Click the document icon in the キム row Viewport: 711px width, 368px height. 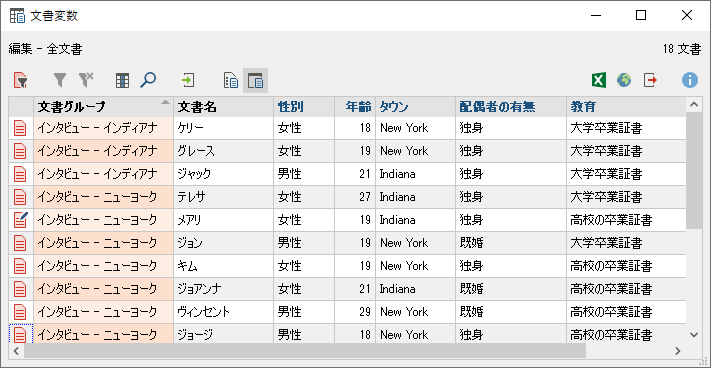(20, 266)
